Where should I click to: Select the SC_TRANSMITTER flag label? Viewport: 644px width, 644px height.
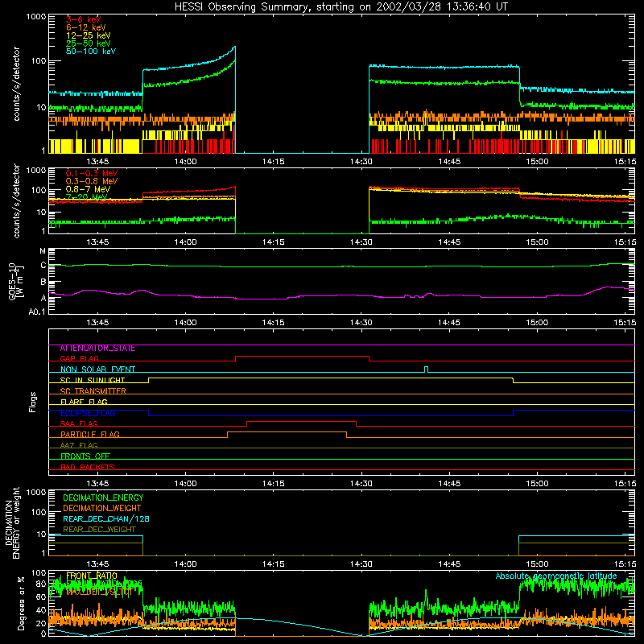pos(93,391)
